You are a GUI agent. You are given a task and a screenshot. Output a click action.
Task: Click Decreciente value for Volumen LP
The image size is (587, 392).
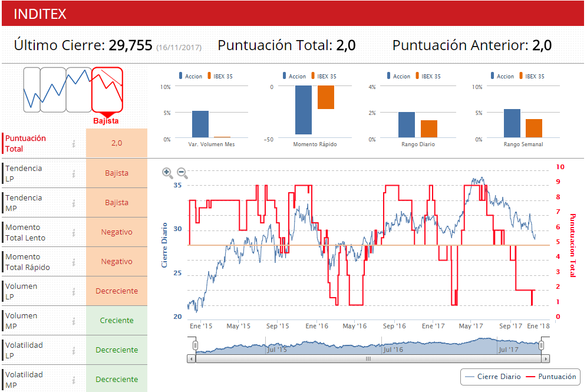[117, 291]
